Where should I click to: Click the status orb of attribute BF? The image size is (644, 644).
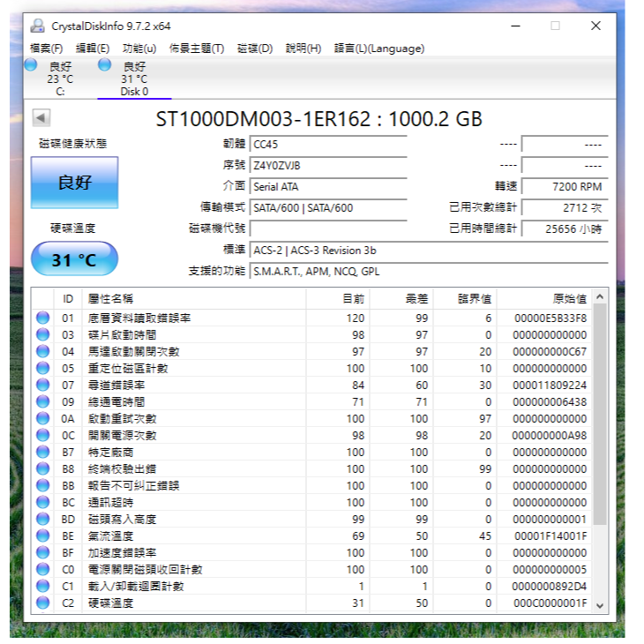point(42,553)
